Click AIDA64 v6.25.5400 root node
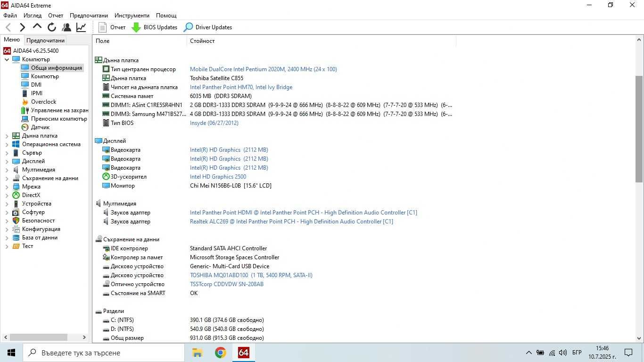The height and width of the screenshot is (362, 644). [x=36, y=51]
